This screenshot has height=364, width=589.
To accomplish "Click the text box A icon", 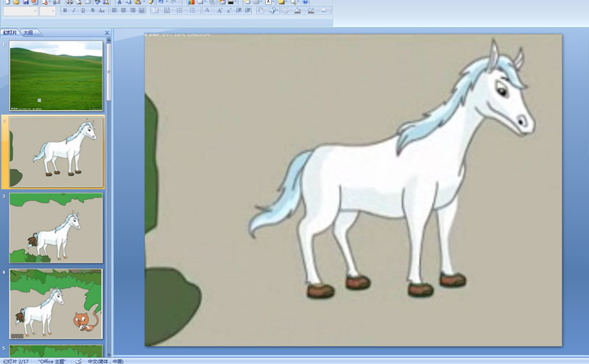I will tap(269, 2).
